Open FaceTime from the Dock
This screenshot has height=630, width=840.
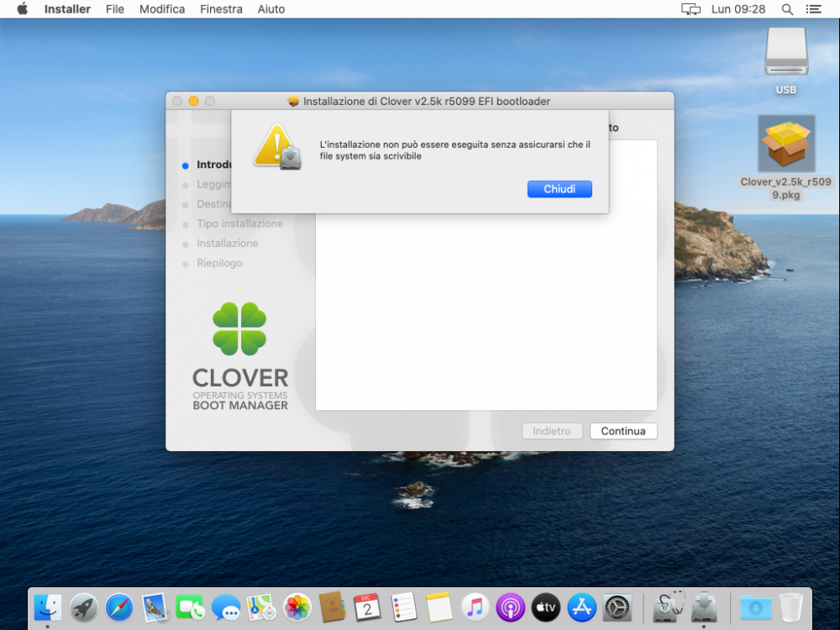tap(190, 607)
